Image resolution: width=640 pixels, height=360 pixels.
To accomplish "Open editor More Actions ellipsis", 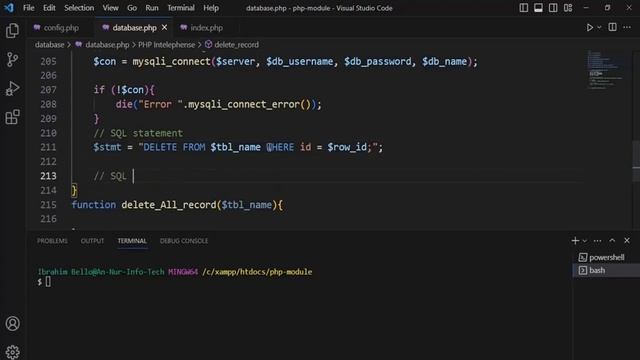I will click(627, 27).
